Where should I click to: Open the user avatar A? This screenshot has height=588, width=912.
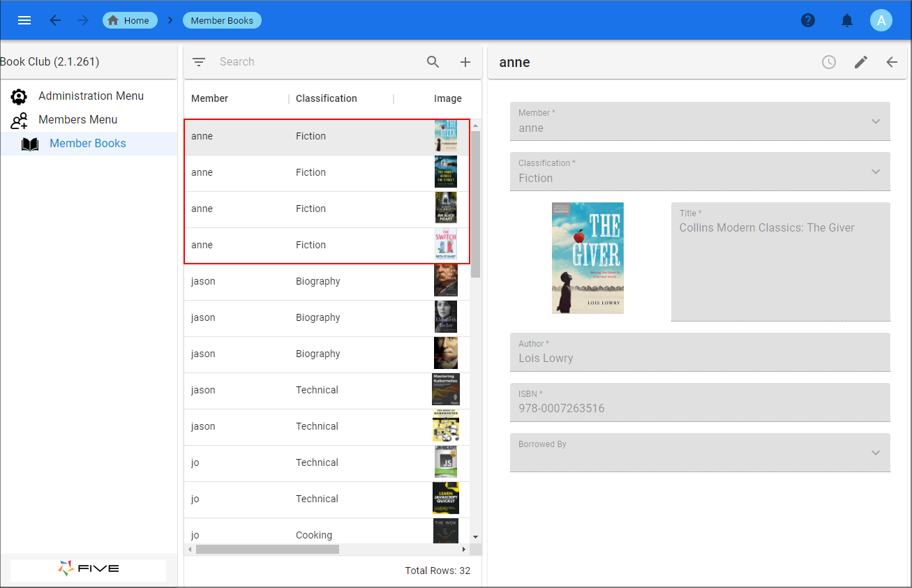(x=881, y=20)
